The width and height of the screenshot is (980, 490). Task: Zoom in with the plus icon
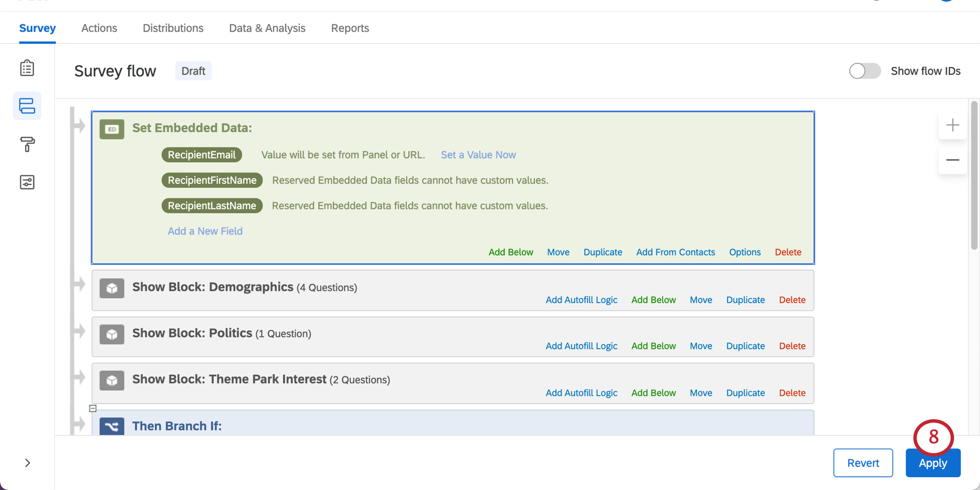953,125
